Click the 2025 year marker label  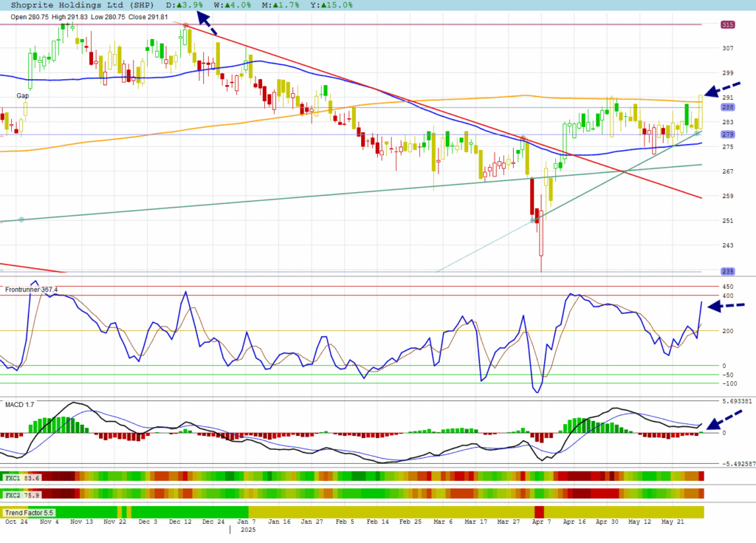pos(248,530)
